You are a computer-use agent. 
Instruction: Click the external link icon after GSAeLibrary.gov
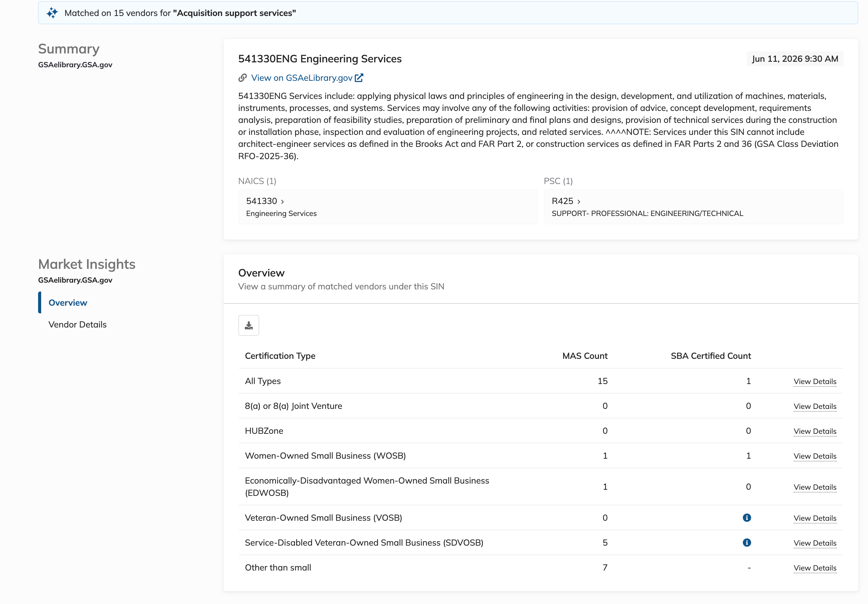359,78
